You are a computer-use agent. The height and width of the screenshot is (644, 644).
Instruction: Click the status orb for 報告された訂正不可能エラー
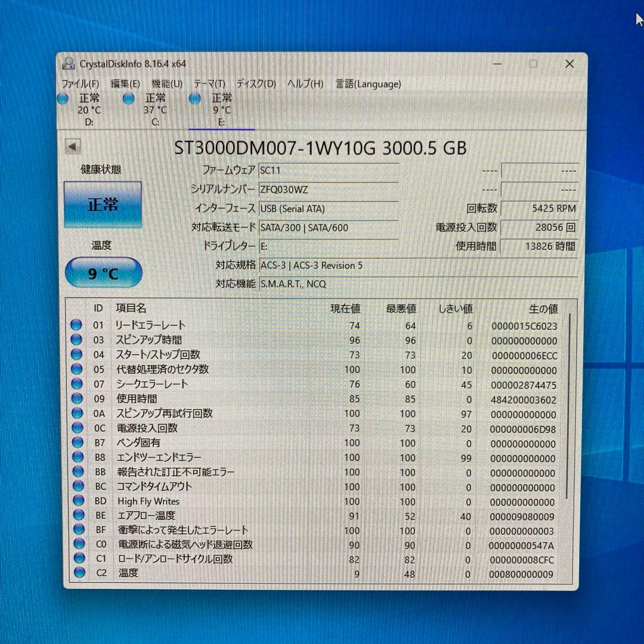[78, 471]
